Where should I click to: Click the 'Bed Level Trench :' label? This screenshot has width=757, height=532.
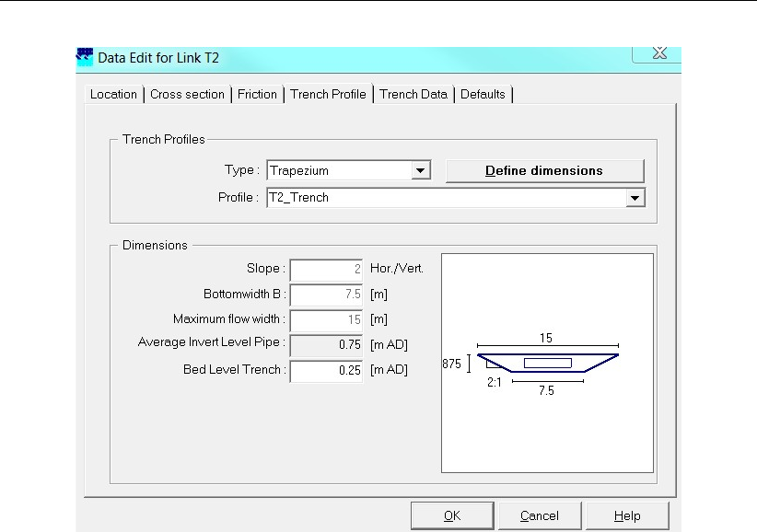[x=235, y=369]
